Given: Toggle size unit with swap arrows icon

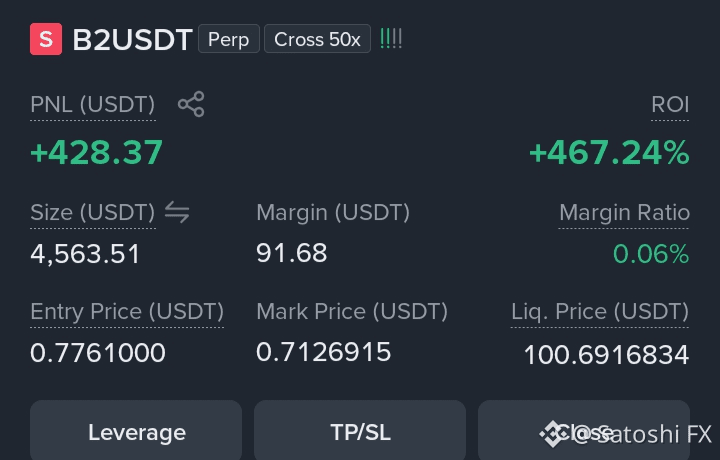Looking at the screenshot, I should click(177, 212).
